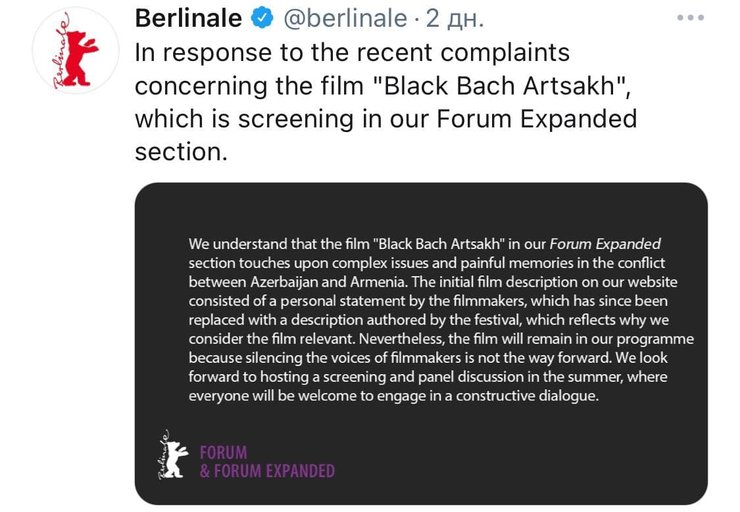
Task: Open the three-dot more options menu
Action: click(x=691, y=19)
